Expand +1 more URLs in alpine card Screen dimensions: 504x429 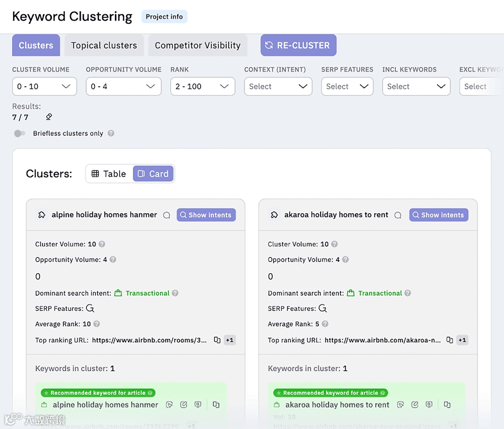[x=230, y=340]
